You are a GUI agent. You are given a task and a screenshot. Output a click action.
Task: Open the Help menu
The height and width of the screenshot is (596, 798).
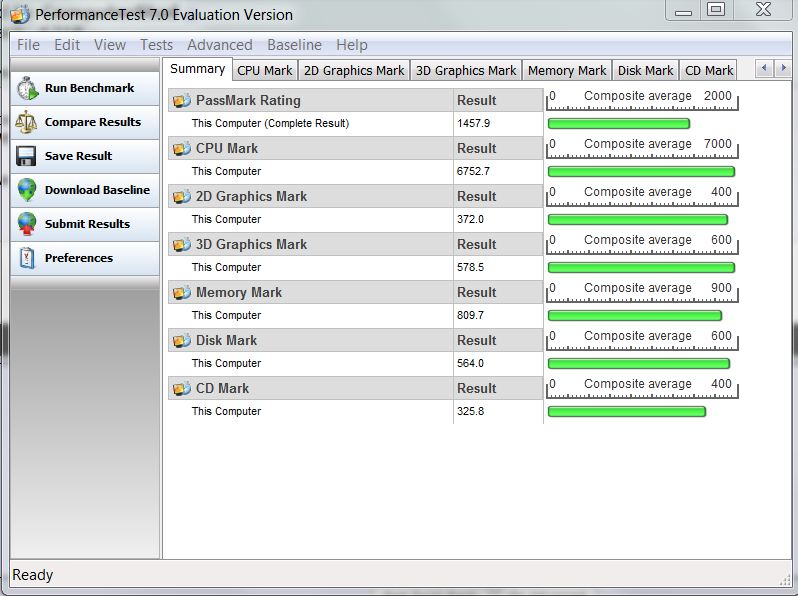pos(352,45)
